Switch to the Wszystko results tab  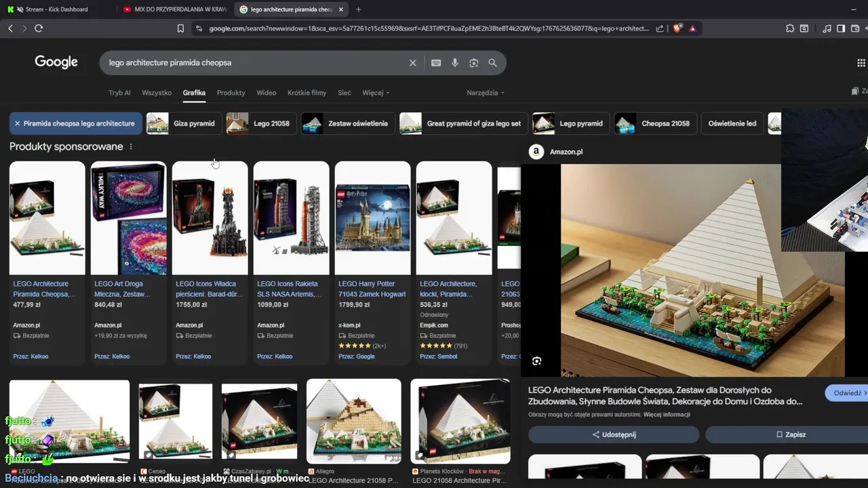(157, 93)
